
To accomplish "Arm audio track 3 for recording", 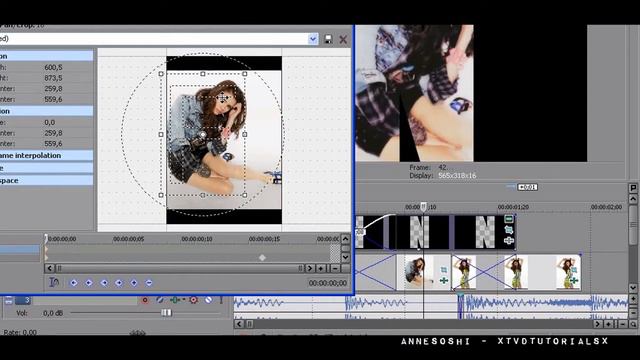I will point(144,300).
